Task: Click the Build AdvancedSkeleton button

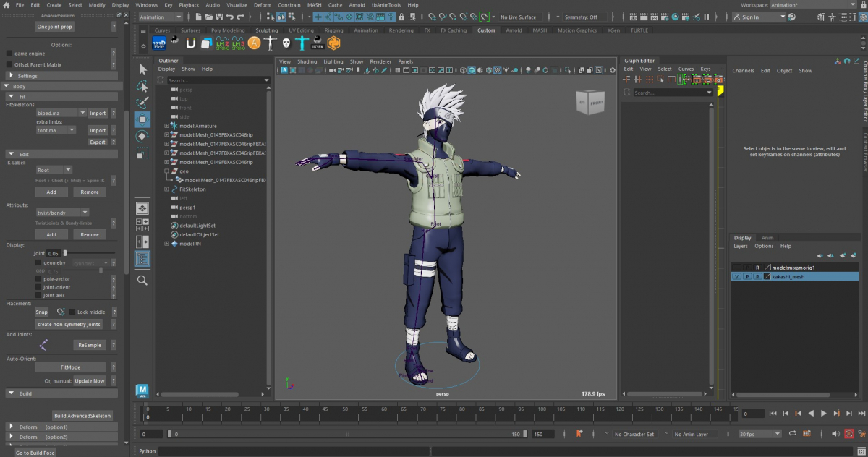Action: 83,416
